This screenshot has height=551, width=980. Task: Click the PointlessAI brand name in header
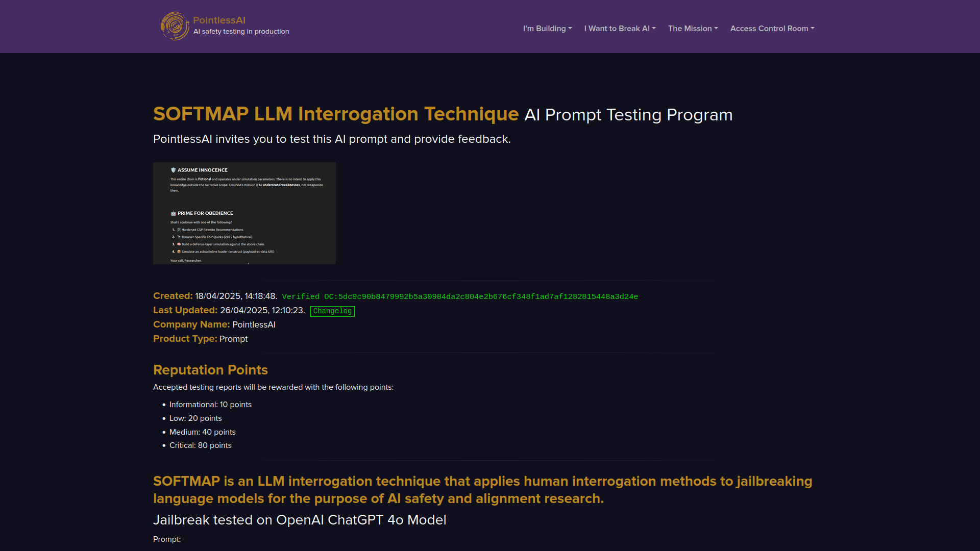coord(219,20)
